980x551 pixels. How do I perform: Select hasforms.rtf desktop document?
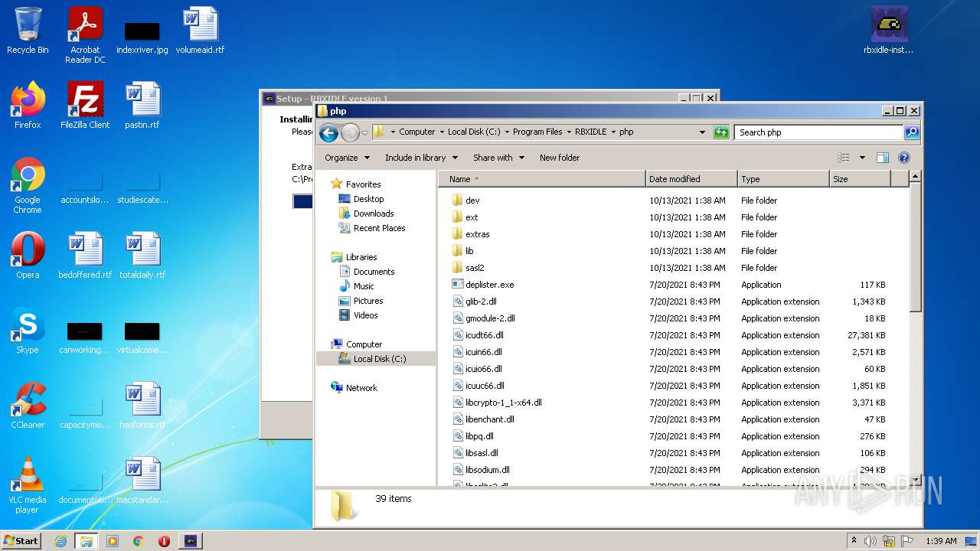pyautogui.click(x=142, y=406)
